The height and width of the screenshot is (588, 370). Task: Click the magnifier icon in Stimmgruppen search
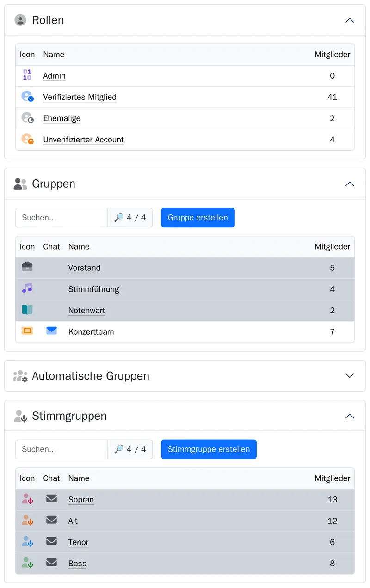(119, 449)
